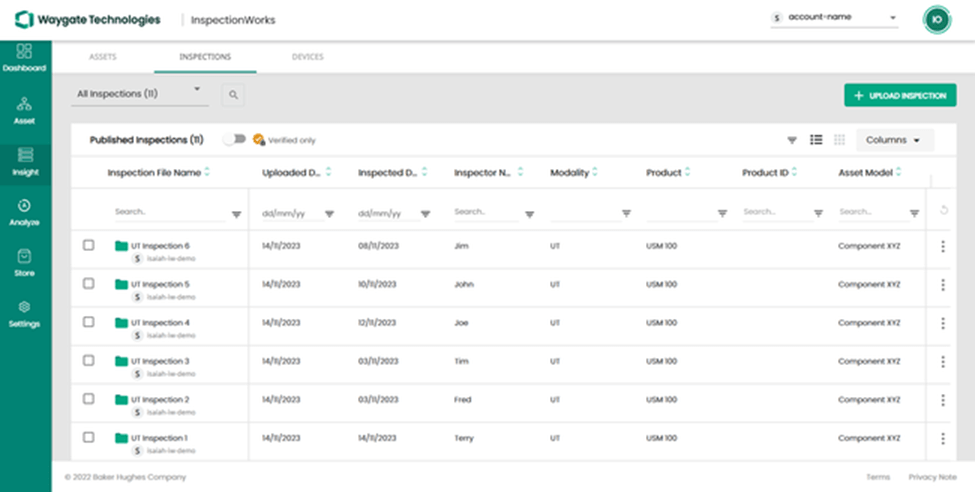Switch to the Assets tab

tap(103, 57)
